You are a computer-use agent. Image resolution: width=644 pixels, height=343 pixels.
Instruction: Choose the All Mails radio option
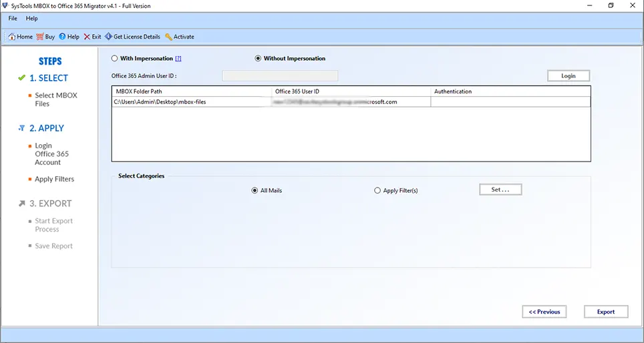click(255, 190)
